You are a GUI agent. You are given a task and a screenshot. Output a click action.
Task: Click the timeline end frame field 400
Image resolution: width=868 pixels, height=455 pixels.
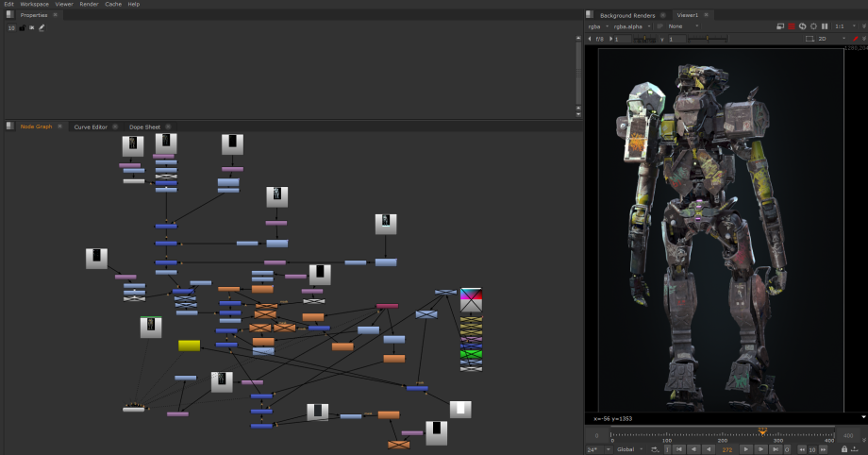pos(848,435)
